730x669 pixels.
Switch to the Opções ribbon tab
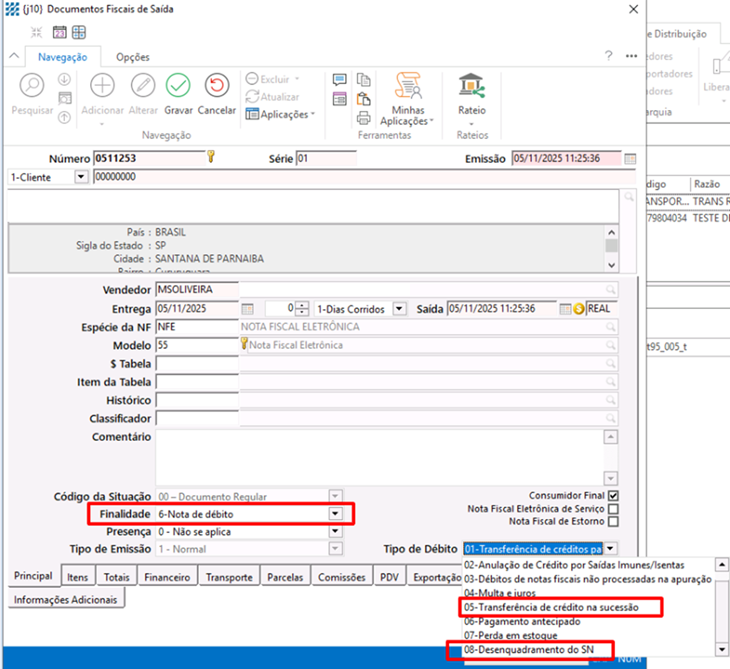133,58
